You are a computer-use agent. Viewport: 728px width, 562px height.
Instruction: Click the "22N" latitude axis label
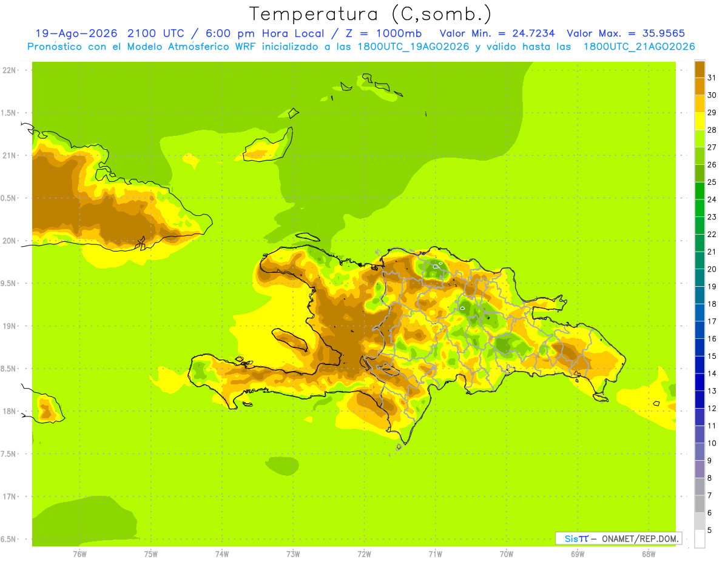pyautogui.click(x=9, y=70)
